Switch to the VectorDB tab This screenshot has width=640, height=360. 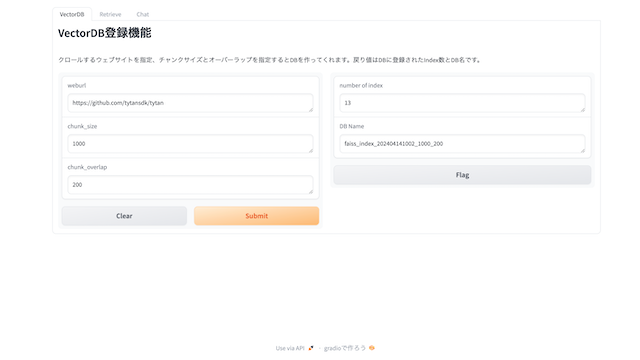[x=72, y=14]
